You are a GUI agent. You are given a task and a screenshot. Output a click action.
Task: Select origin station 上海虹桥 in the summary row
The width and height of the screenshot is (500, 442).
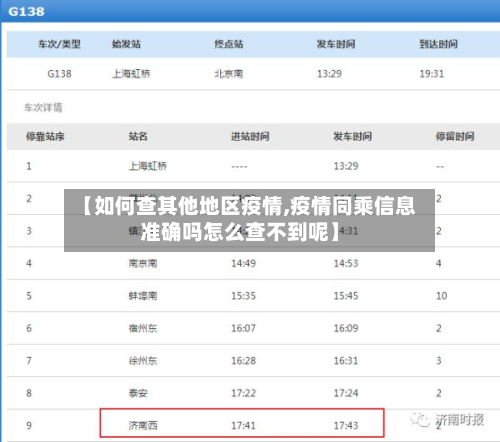tap(131, 74)
